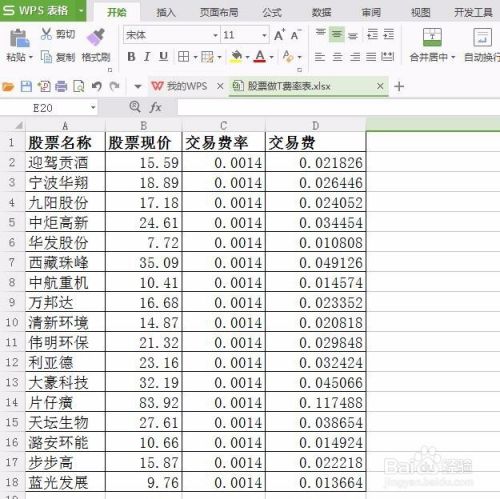
Task: Open the font name dropdown showing 宋体
Action: point(215,35)
